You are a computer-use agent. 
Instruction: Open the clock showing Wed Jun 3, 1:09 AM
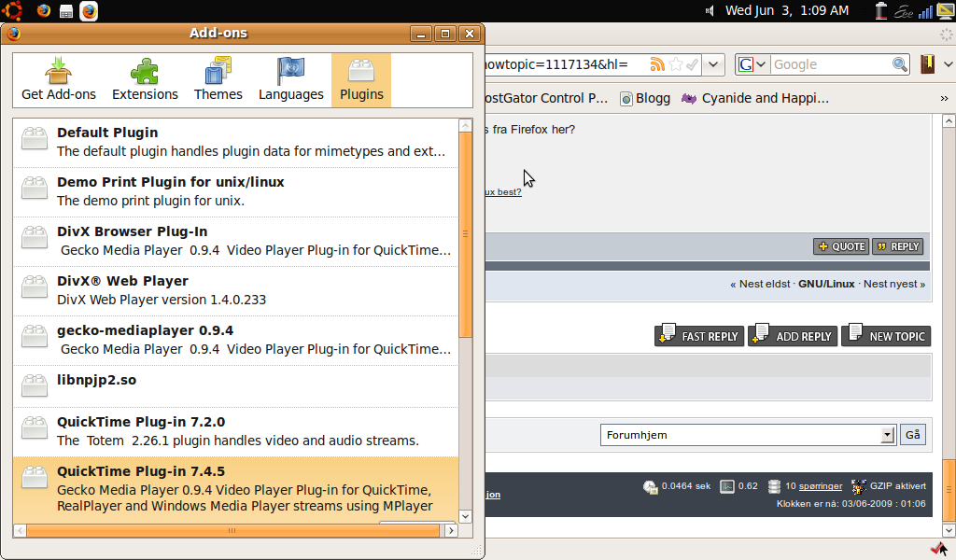786,10
